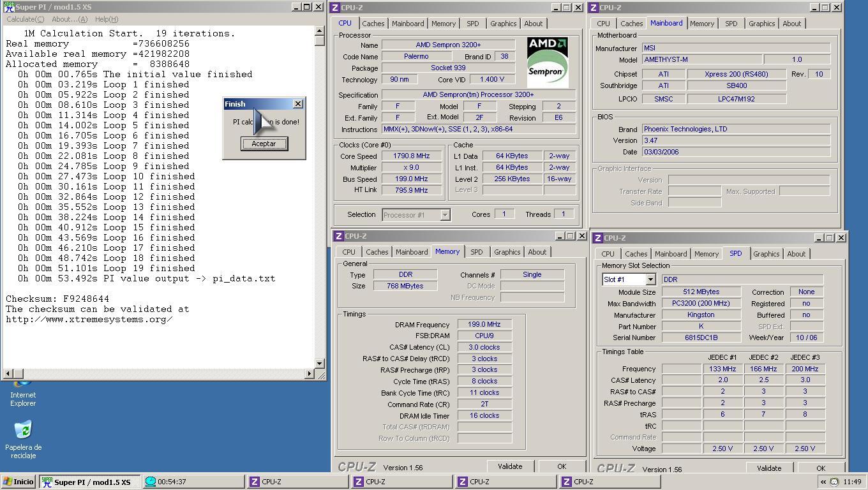The height and width of the screenshot is (490, 868).
Task: Click the first CPU-Z taskbar button
Action: click(x=298, y=482)
